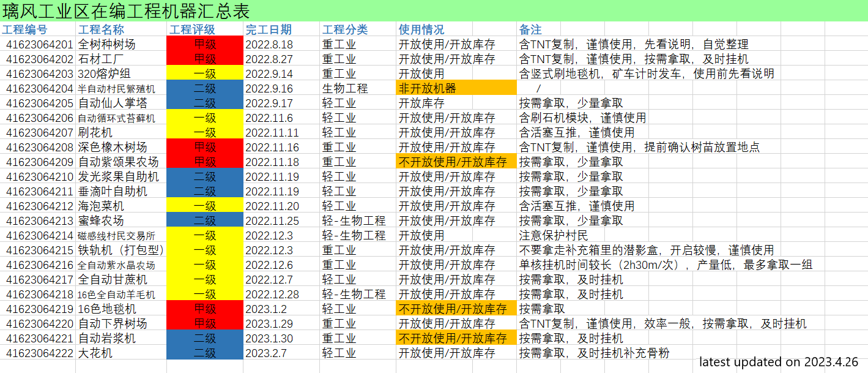
Task: Click the orange 非开放机器 cell
Action: pos(456,88)
